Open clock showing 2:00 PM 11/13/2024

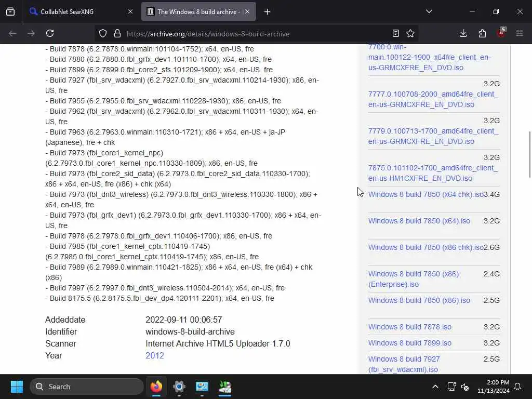tap(494, 387)
